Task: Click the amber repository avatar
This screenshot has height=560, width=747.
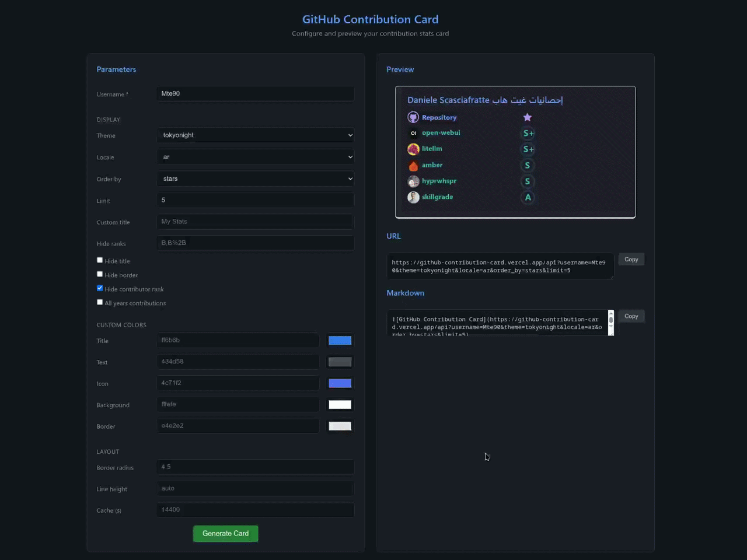Action: (x=413, y=165)
